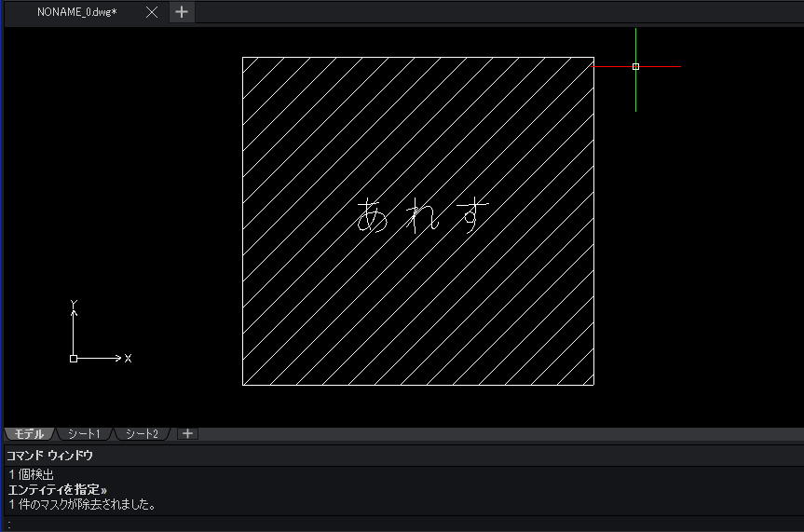Add a new sheet using plus icon
Screen dimensions: 804x532
coord(187,434)
